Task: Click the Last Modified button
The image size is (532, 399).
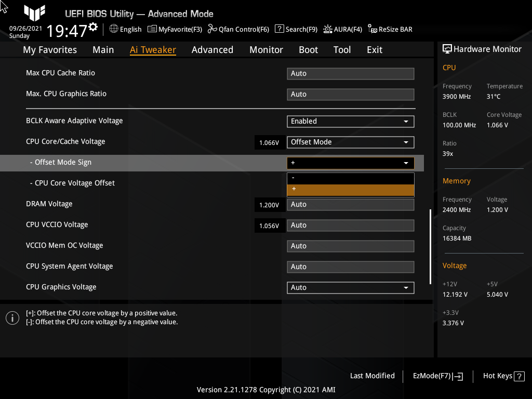Action: click(372, 376)
